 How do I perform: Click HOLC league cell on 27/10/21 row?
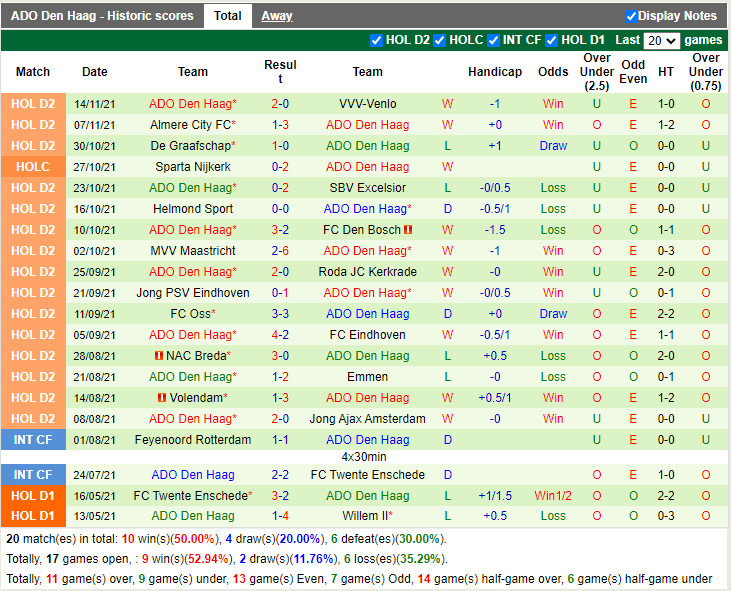[33, 167]
